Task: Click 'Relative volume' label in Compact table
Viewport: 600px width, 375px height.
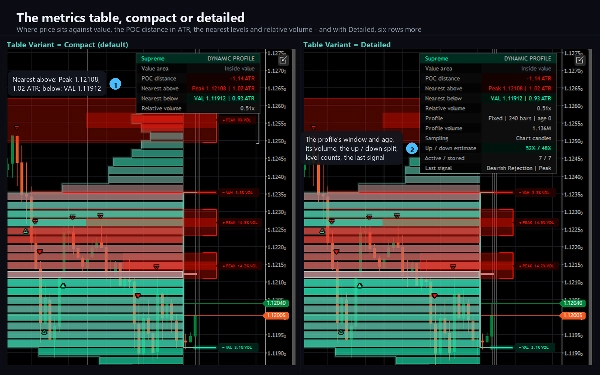Action: 161,108
